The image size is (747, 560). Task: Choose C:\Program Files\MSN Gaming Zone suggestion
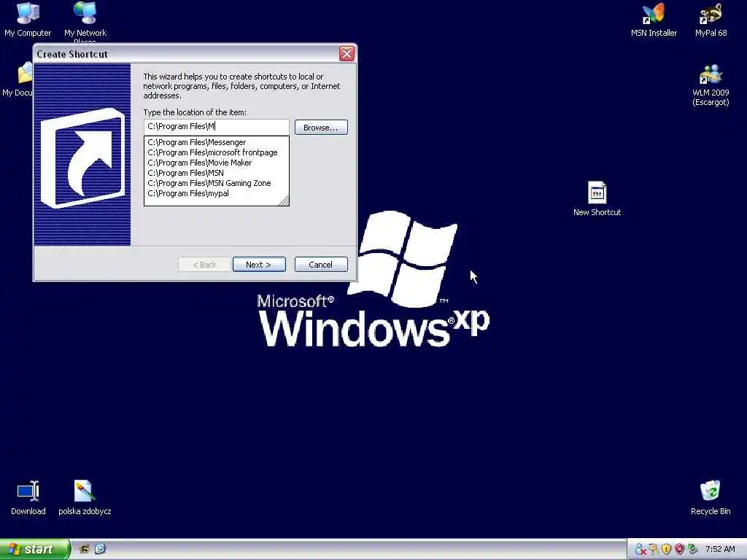[216, 183]
